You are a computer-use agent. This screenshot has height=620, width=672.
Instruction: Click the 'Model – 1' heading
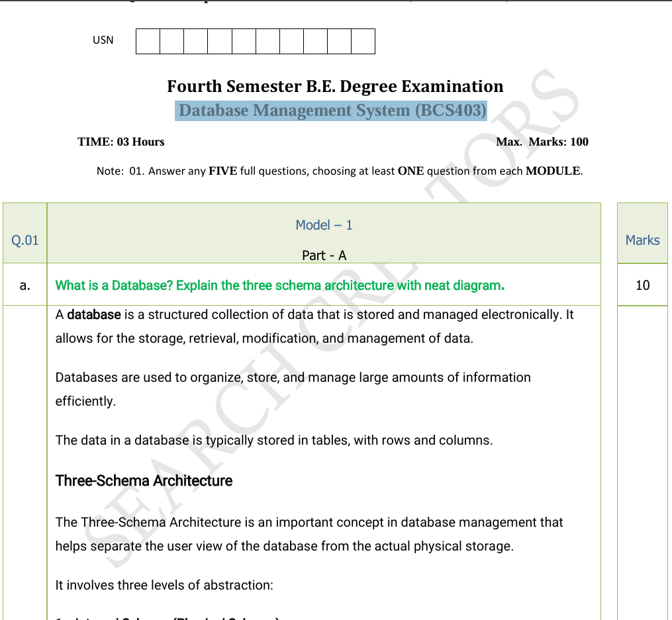324,225
